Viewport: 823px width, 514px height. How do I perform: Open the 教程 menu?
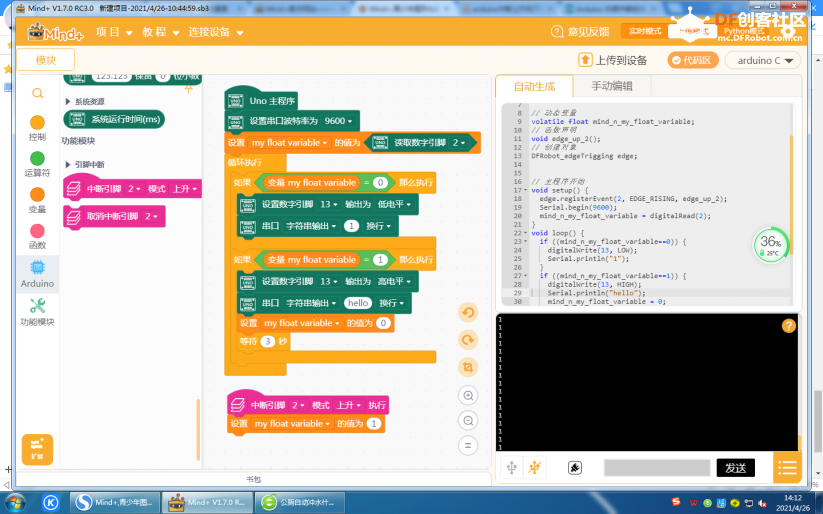(161, 32)
